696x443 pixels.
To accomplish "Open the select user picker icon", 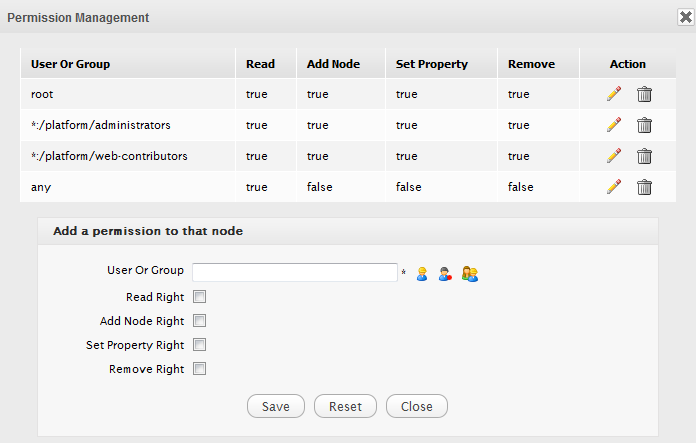I will 422,273.
